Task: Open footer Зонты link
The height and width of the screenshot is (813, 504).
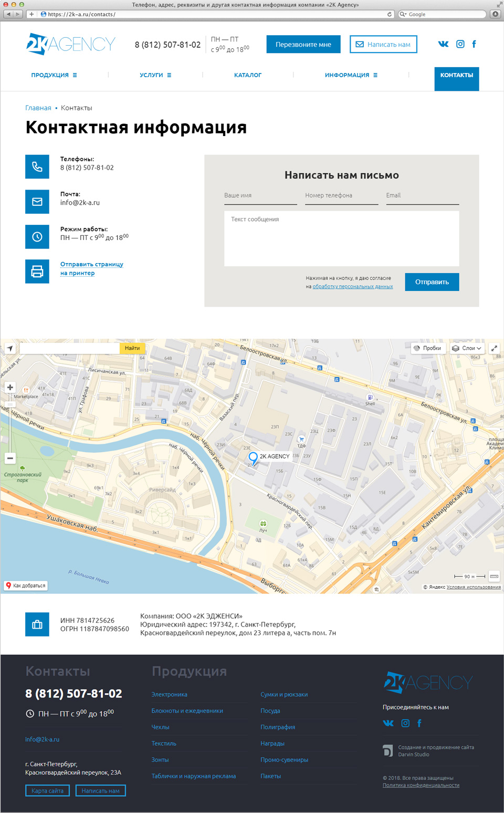Action: [x=160, y=759]
